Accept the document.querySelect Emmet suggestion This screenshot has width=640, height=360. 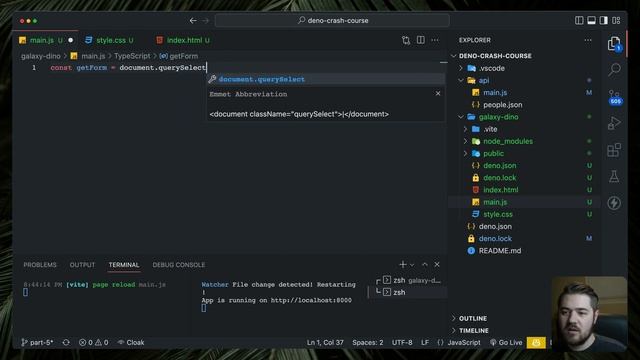325,79
